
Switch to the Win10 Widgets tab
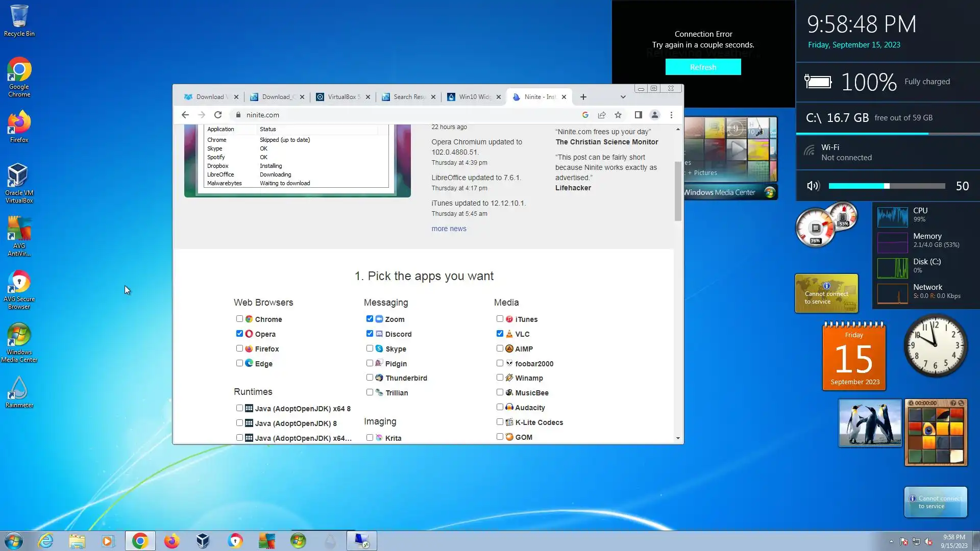pyautogui.click(x=474, y=97)
